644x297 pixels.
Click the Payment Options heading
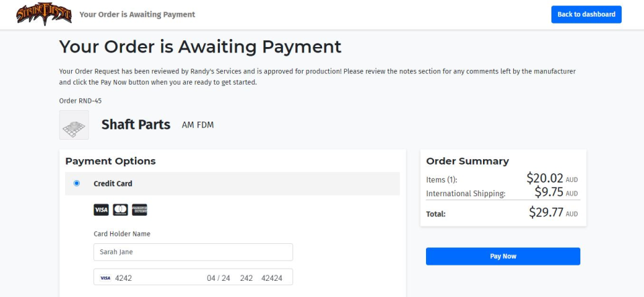coord(110,161)
